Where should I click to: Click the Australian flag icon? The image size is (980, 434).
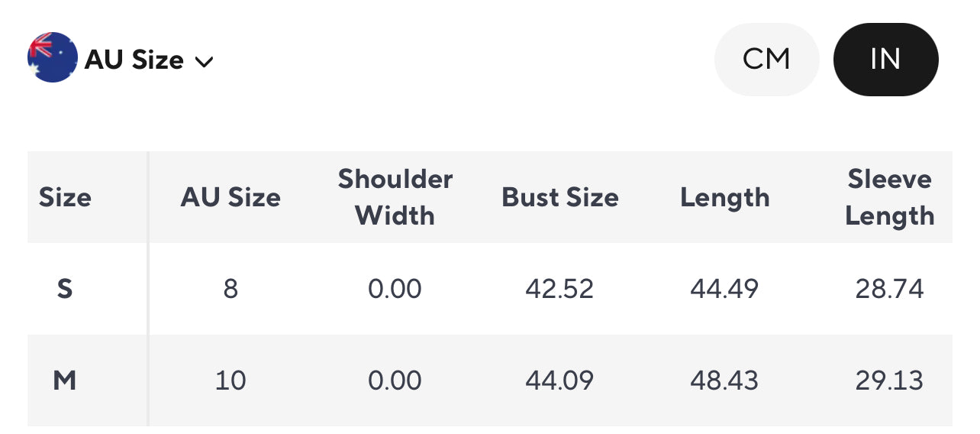pyautogui.click(x=53, y=57)
